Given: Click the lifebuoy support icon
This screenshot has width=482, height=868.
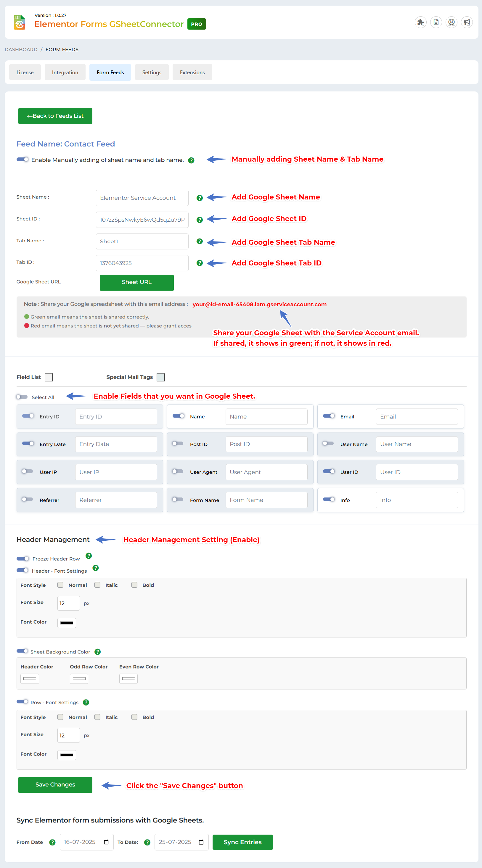Looking at the screenshot, I should [x=451, y=22].
